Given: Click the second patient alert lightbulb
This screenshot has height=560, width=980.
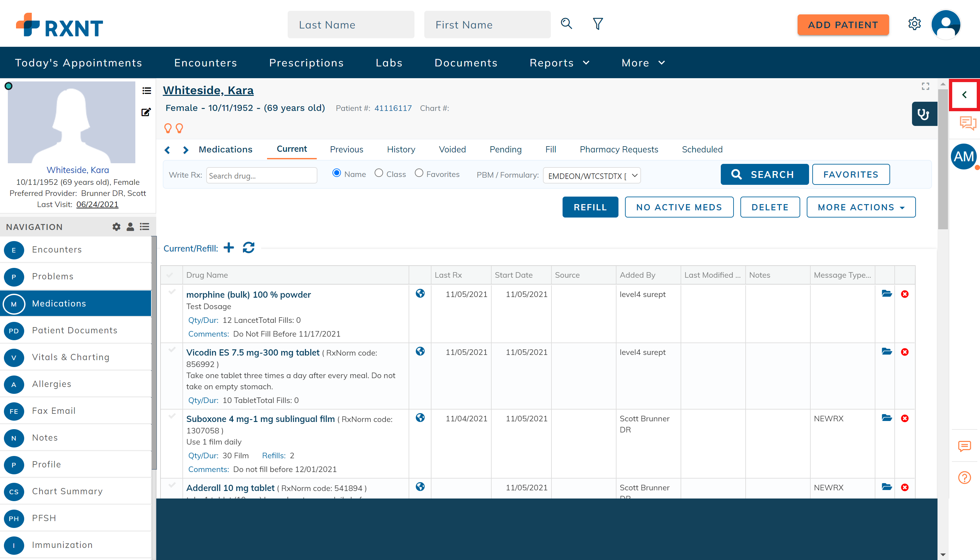Looking at the screenshot, I should (179, 128).
